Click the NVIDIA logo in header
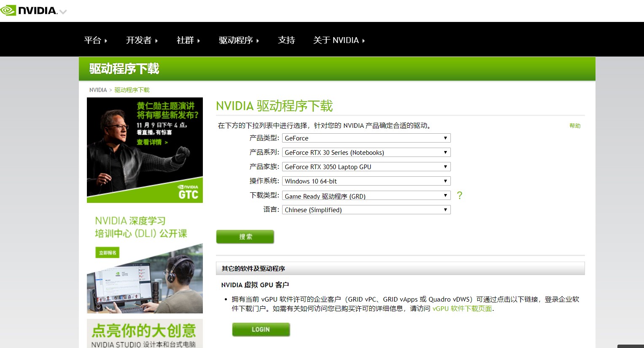 pyautogui.click(x=29, y=10)
